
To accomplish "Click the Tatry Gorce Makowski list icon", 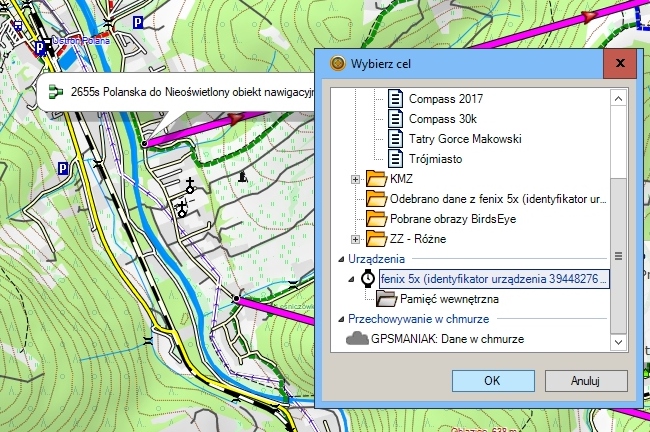I will (x=395, y=139).
